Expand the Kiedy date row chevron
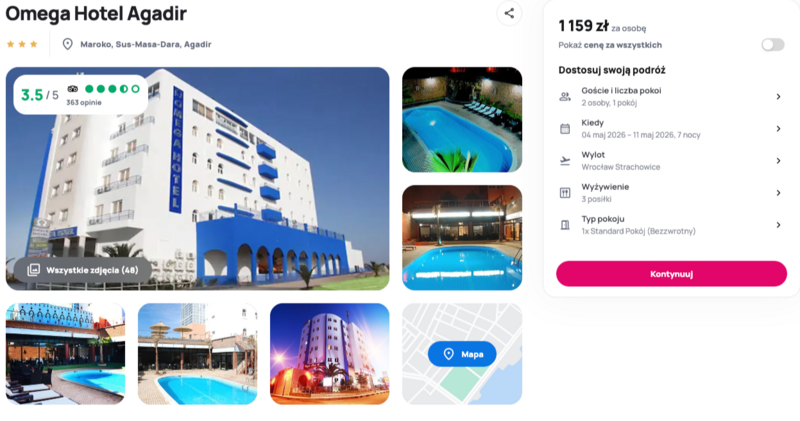This screenshot has width=800, height=421. pos(778,129)
